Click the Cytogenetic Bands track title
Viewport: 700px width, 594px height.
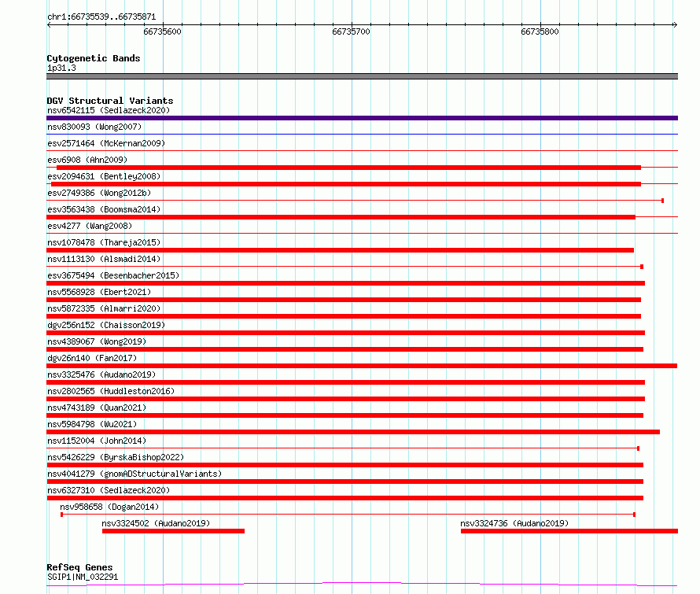click(x=94, y=58)
